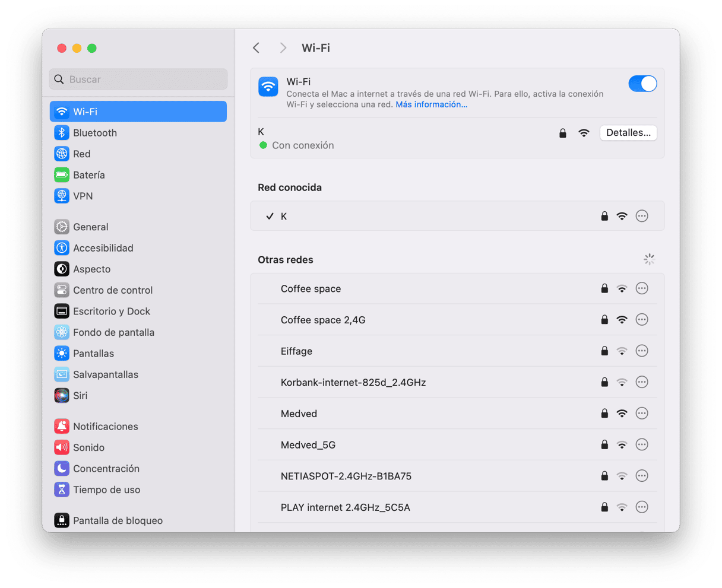722x588 pixels.
Task: Select the Medved network
Action: tap(457, 414)
